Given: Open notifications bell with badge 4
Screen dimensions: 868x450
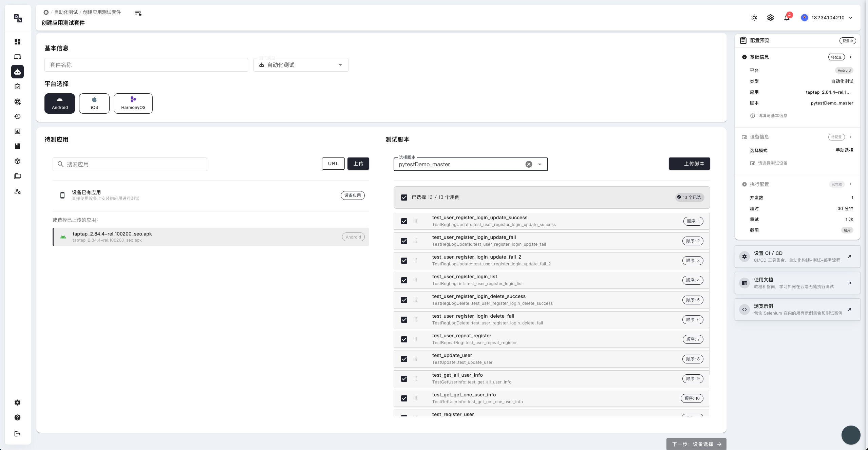Looking at the screenshot, I should pos(787,18).
